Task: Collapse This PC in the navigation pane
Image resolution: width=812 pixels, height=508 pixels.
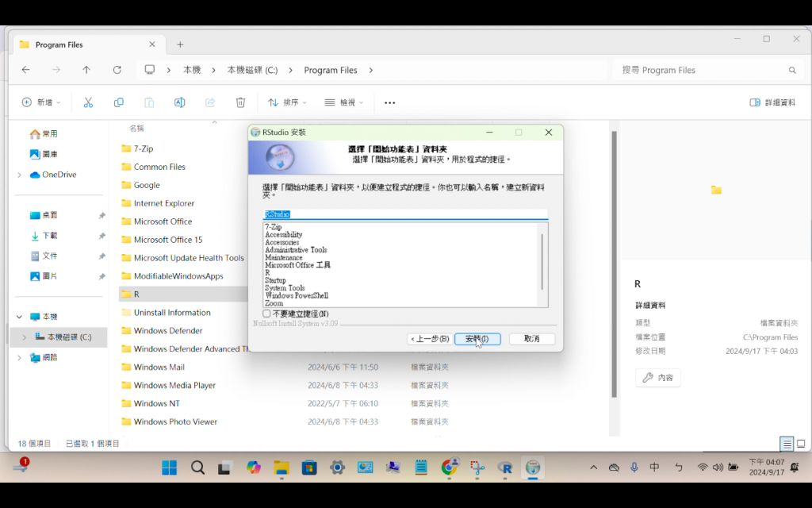Action: (x=20, y=317)
